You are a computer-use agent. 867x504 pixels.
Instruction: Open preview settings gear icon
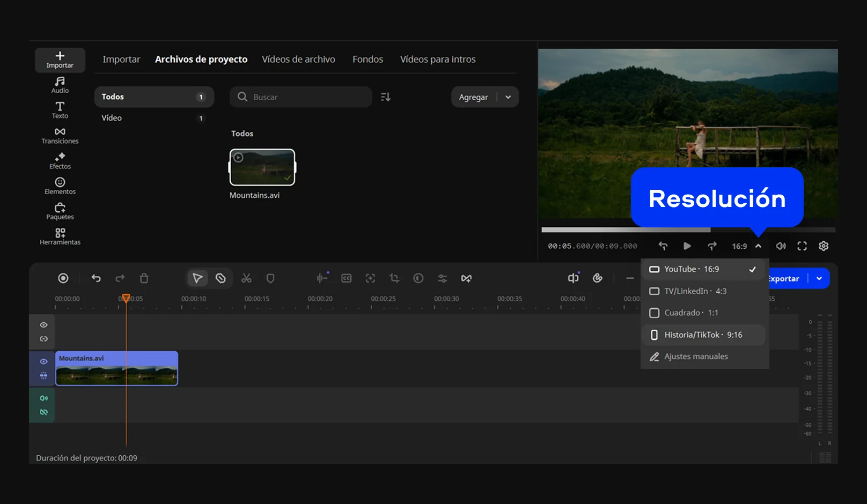[x=823, y=246]
